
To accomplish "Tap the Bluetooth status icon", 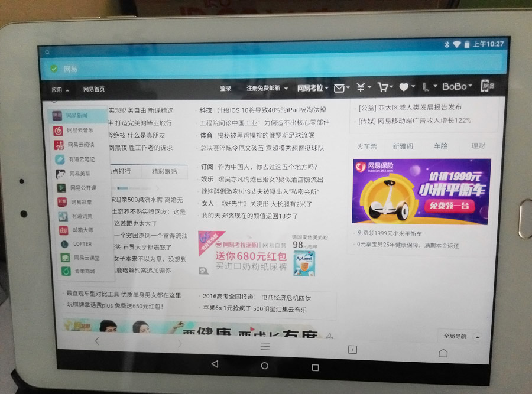I will (447, 44).
